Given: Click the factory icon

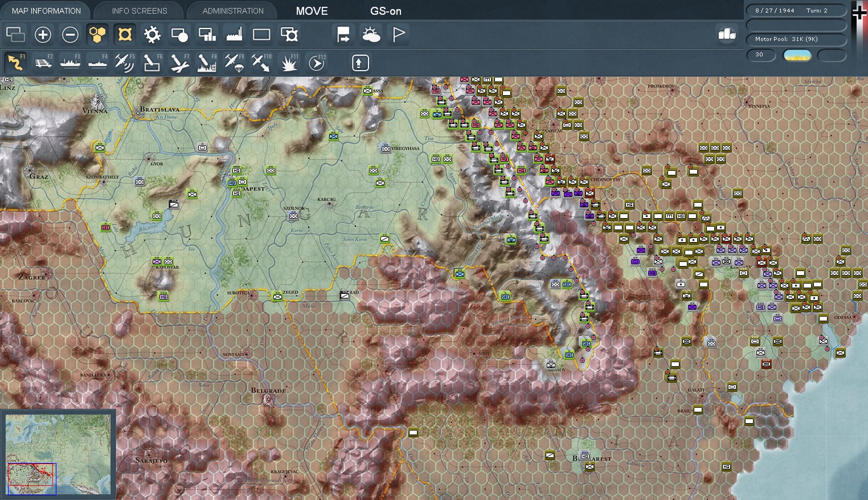Looking at the screenshot, I should click(x=234, y=35).
